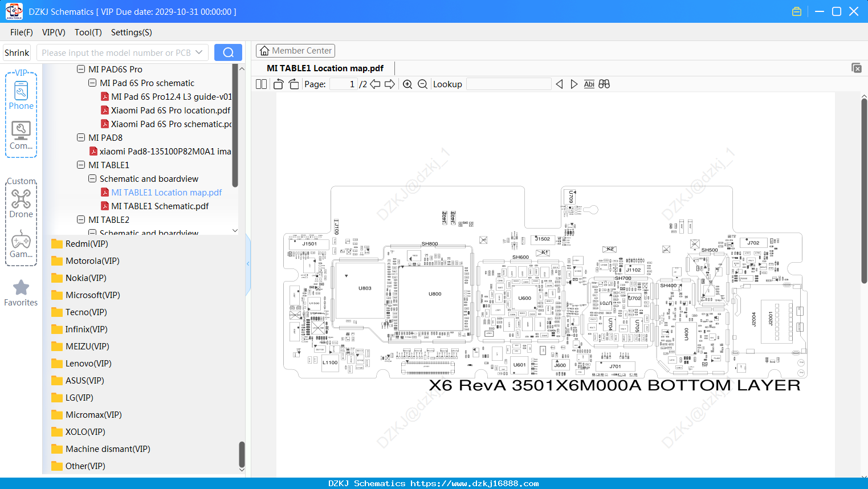This screenshot has height=489, width=868.
Task: Collapse the MI PAD6S Pro node
Action: (x=80, y=69)
